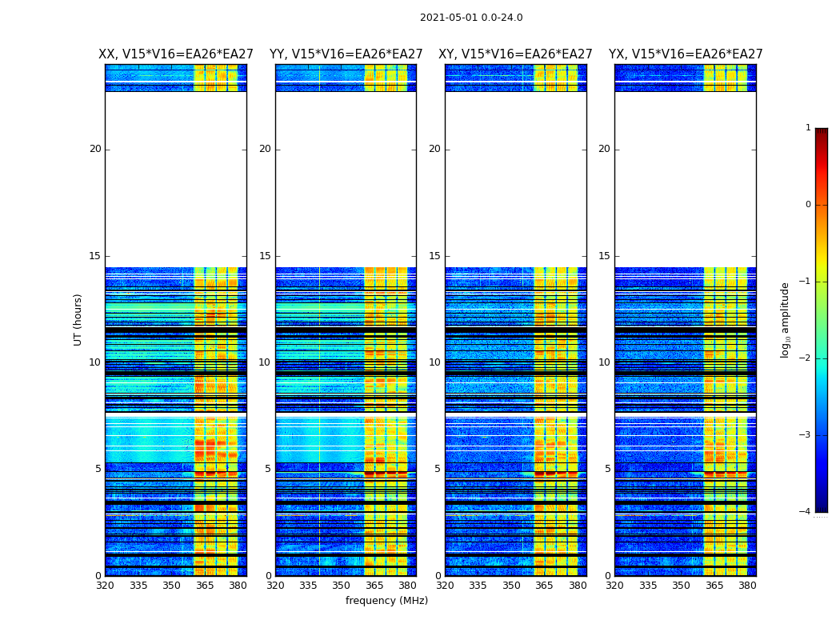Click the '5' hour tick beside XX panel
The image size is (840, 640).
(98, 469)
